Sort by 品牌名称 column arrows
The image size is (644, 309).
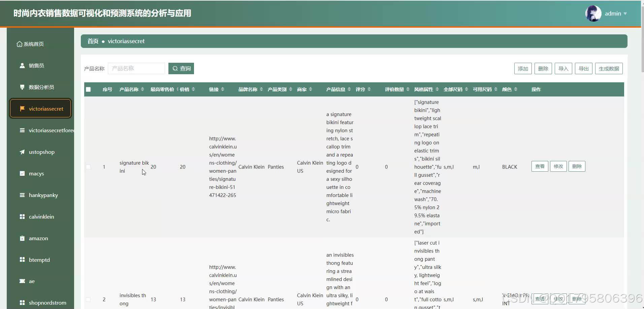point(261,89)
